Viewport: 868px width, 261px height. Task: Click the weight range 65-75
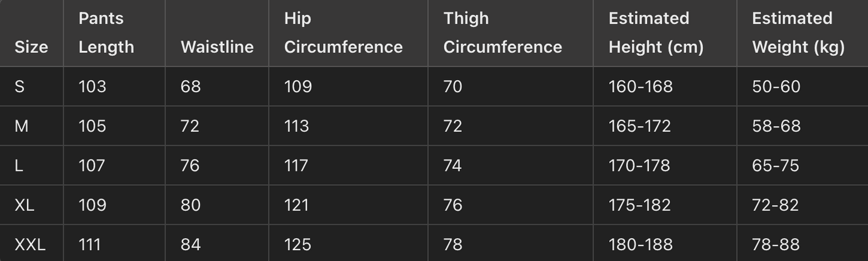(775, 165)
